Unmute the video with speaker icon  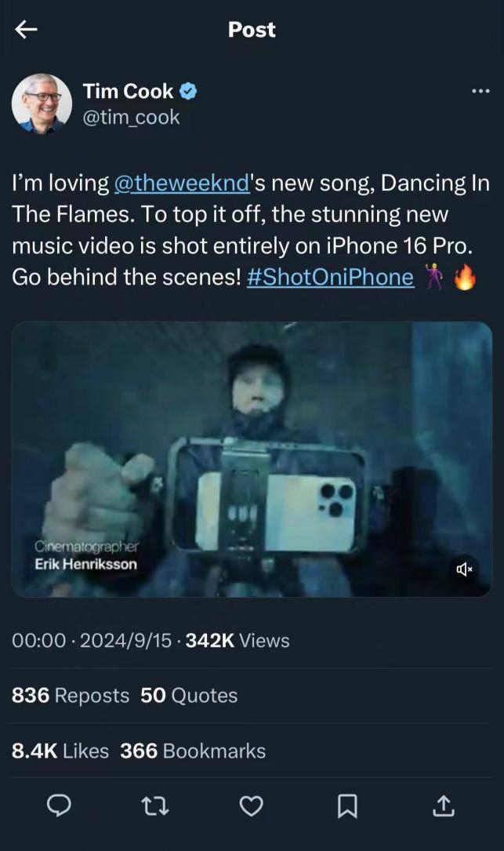pos(462,569)
